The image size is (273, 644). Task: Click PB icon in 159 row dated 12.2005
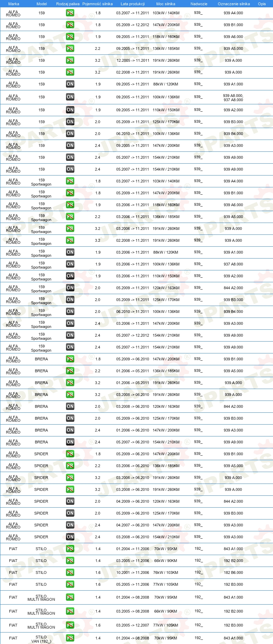[x=70, y=60]
